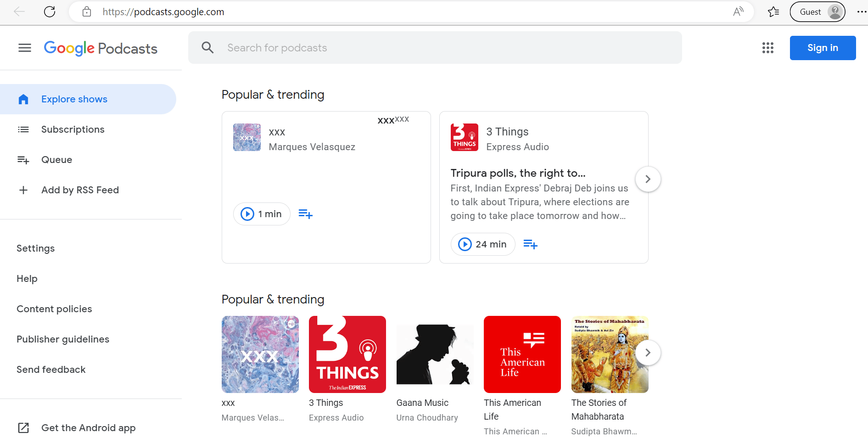868x438 pixels.
Task: Open Settings from sidebar
Action: pos(36,248)
